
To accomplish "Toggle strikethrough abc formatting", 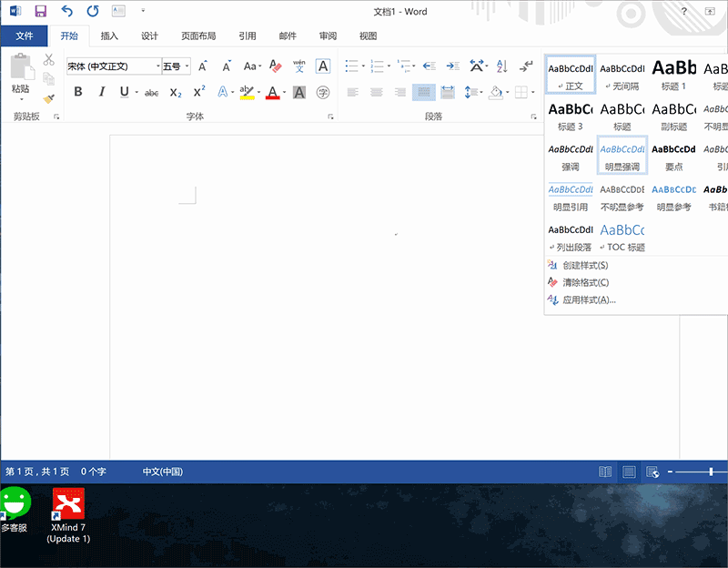I will click(151, 93).
